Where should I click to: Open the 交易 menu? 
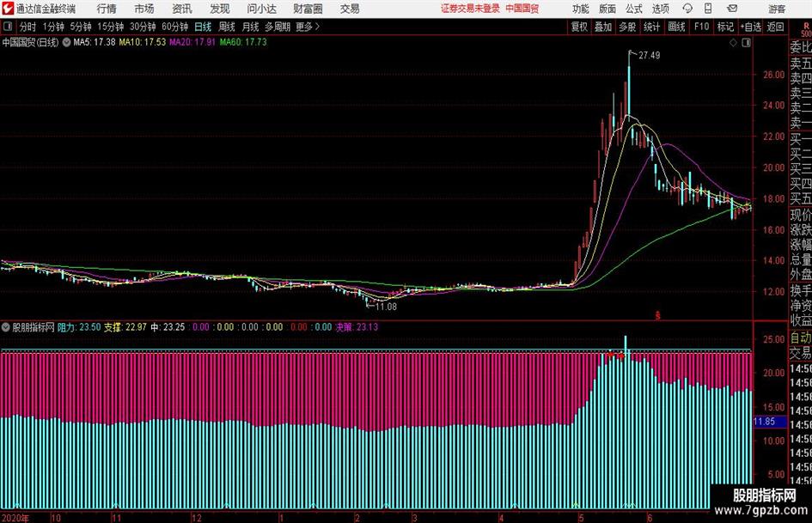pyautogui.click(x=350, y=9)
